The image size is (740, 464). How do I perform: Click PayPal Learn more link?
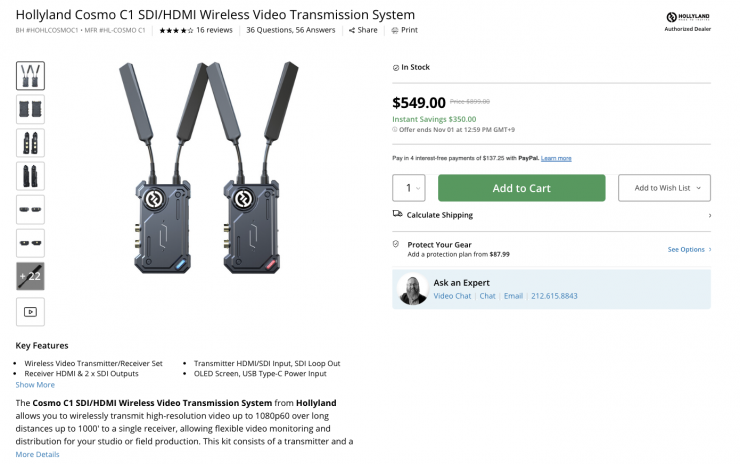(x=557, y=158)
